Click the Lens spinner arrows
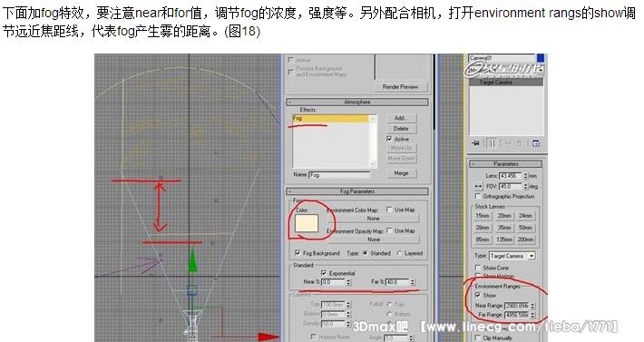The image size is (644, 342). (525, 176)
